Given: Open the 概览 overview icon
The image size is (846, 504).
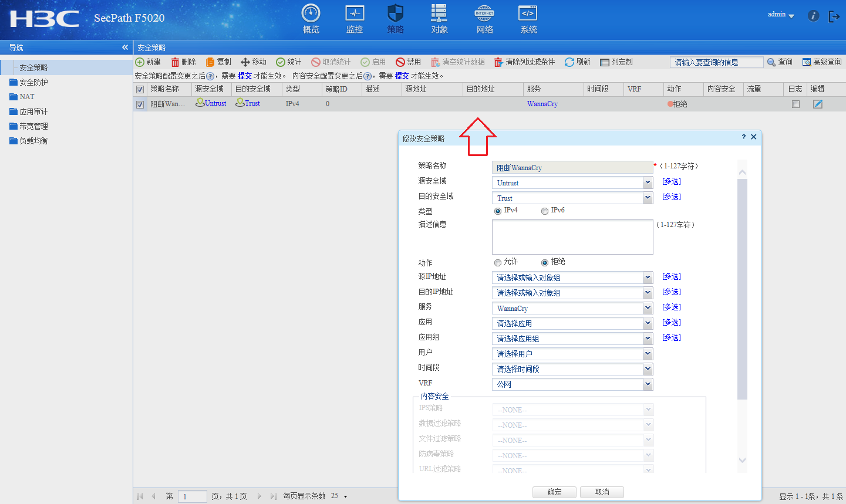Looking at the screenshot, I should coord(311,13).
